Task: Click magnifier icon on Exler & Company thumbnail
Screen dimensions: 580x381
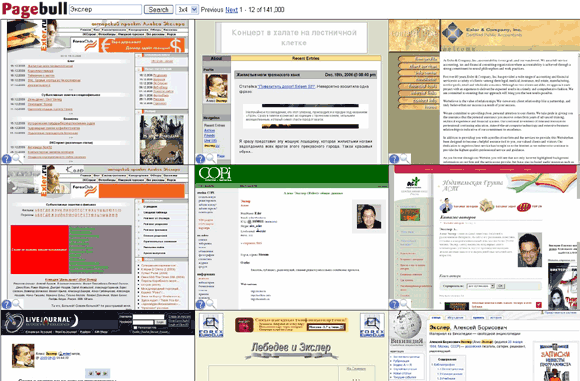Action: (405, 159)
